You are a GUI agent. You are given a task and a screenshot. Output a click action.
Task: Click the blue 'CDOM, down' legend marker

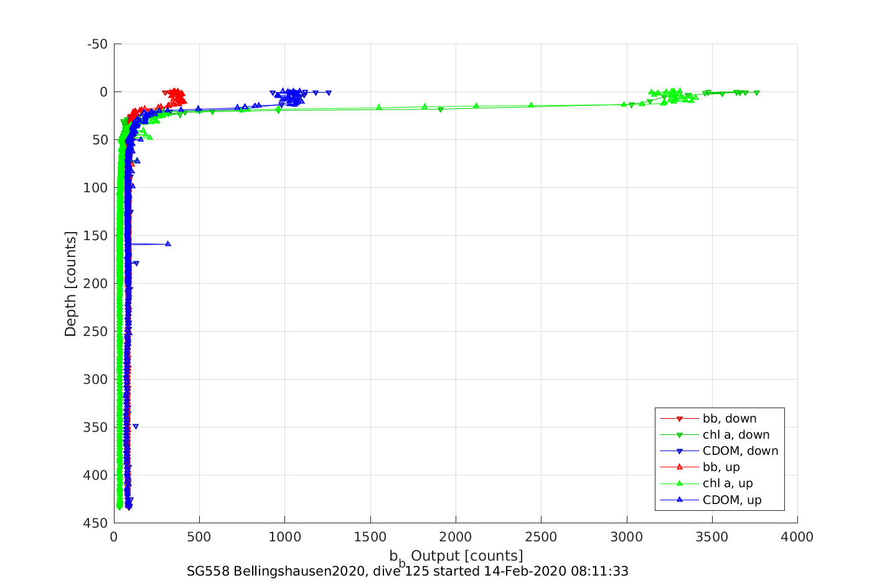coord(679,451)
